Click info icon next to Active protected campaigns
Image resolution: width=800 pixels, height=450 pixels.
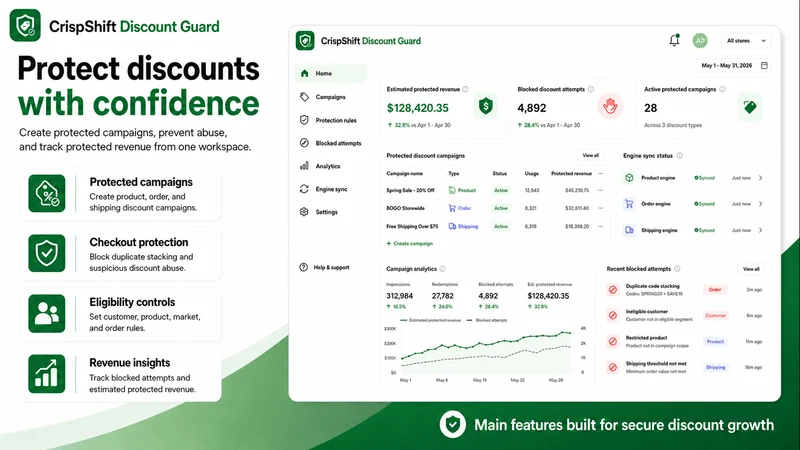click(722, 89)
